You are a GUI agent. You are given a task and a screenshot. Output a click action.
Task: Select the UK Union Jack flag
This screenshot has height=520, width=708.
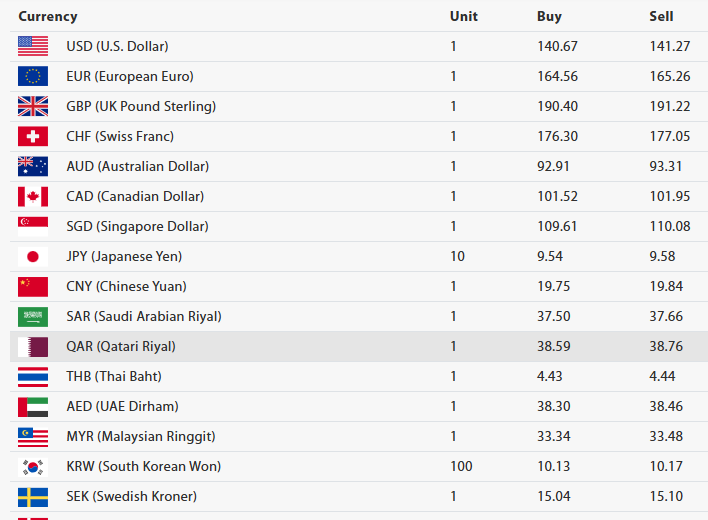point(32,106)
